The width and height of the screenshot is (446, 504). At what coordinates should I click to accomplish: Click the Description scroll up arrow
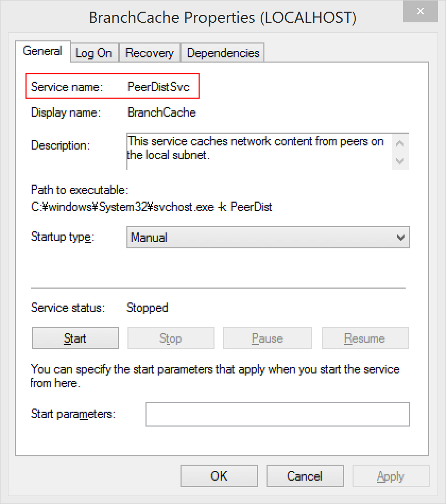pos(400,143)
